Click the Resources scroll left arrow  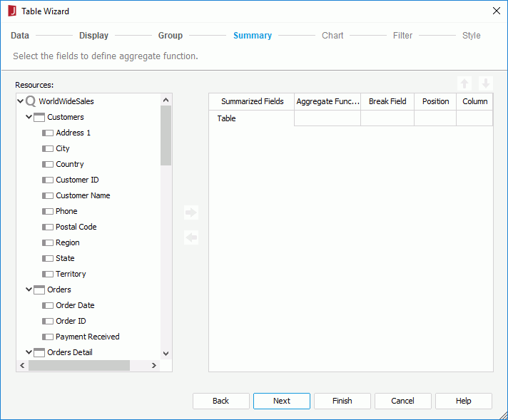click(22, 365)
